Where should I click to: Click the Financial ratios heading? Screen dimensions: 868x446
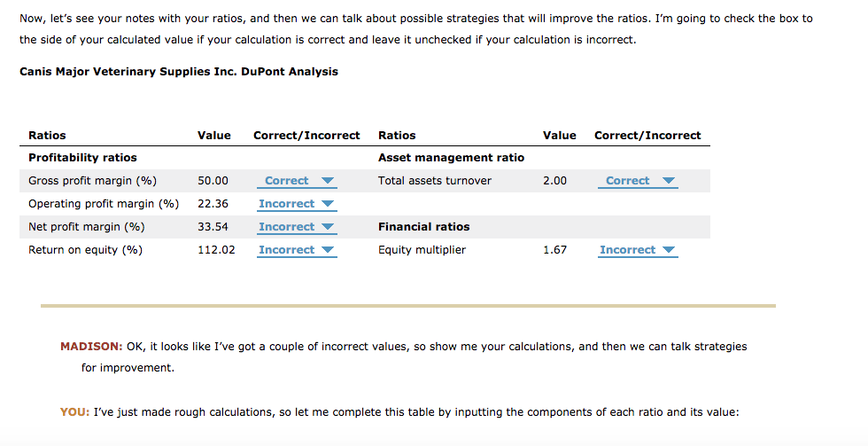coord(424,227)
